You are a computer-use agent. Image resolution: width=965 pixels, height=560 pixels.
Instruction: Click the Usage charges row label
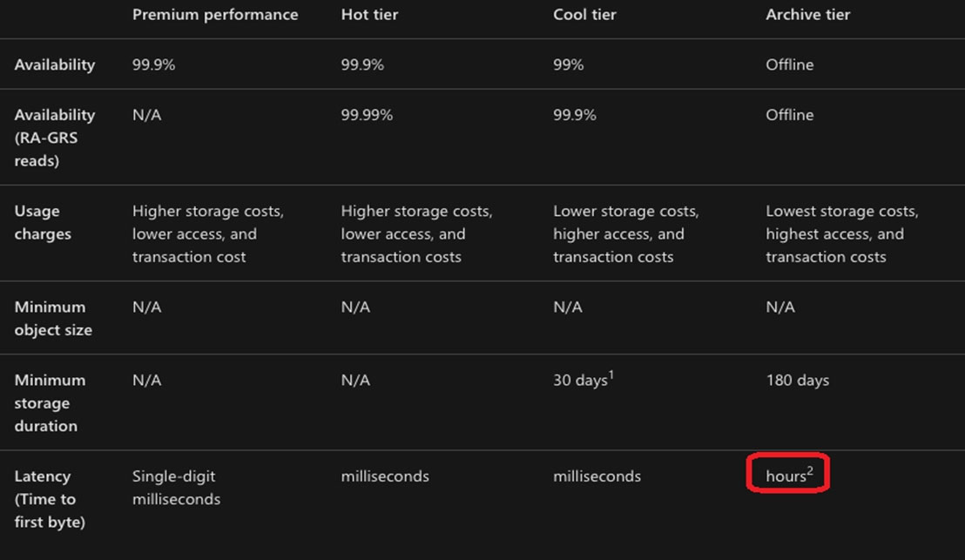click(x=43, y=222)
